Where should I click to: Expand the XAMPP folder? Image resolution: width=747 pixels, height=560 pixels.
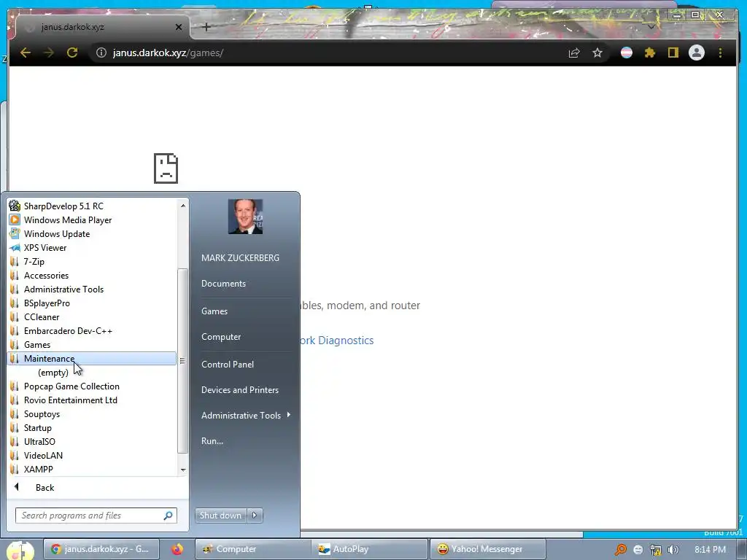pyautogui.click(x=38, y=469)
